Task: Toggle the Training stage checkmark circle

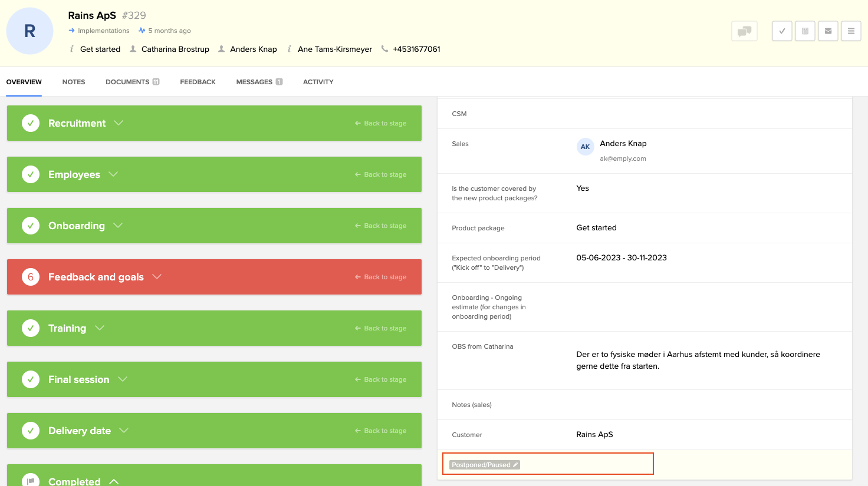Action: pos(31,328)
